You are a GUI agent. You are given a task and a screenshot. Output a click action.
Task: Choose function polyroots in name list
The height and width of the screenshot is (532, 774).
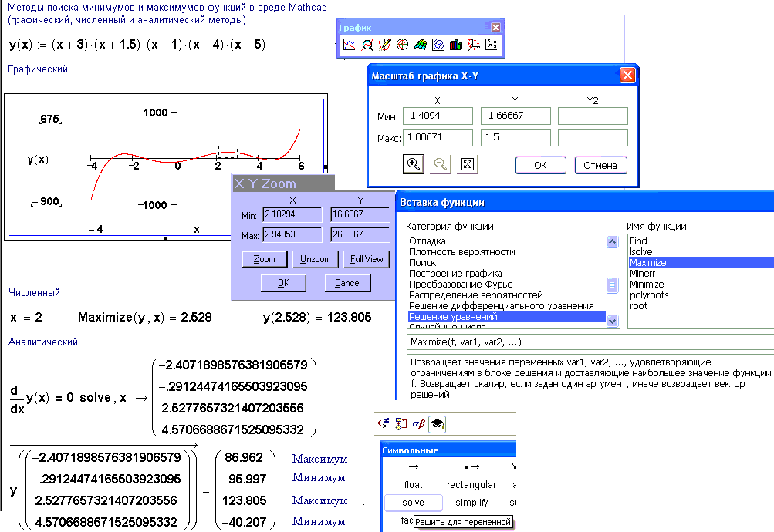click(x=701, y=295)
